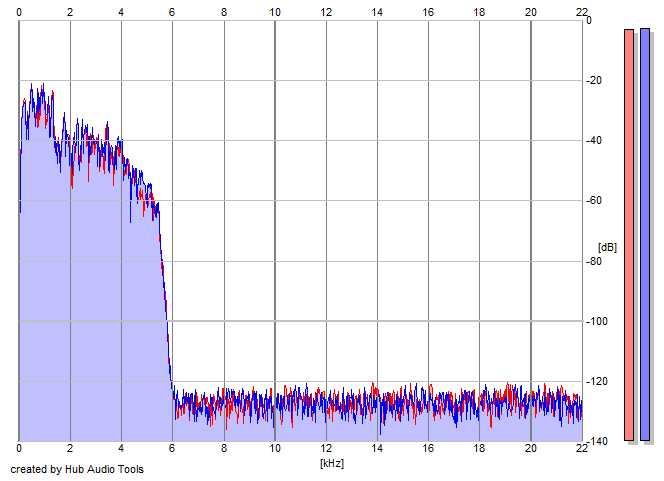Click the 'created by Hub Audio Tools' text
The height and width of the screenshot is (481, 664).
click(77, 469)
